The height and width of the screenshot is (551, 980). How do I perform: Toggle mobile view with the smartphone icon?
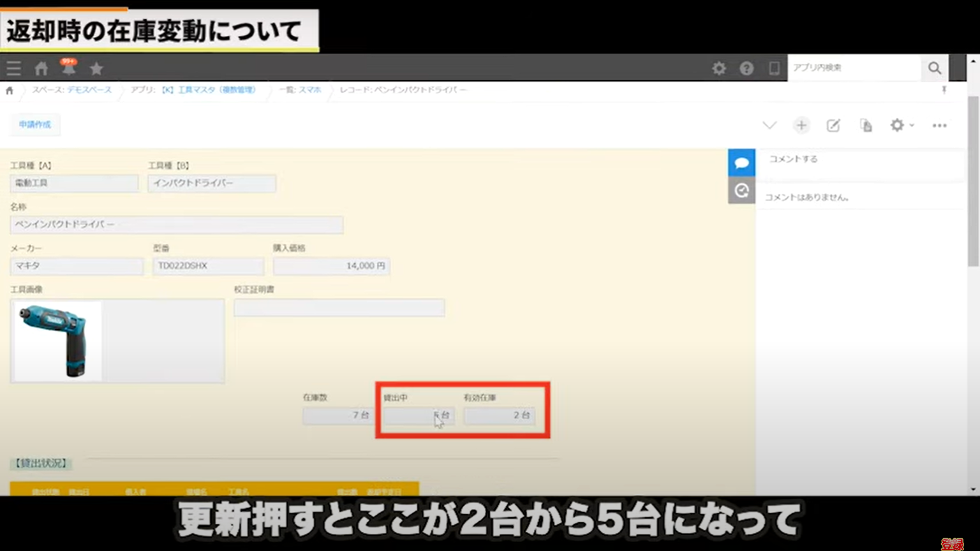tap(774, 68)
